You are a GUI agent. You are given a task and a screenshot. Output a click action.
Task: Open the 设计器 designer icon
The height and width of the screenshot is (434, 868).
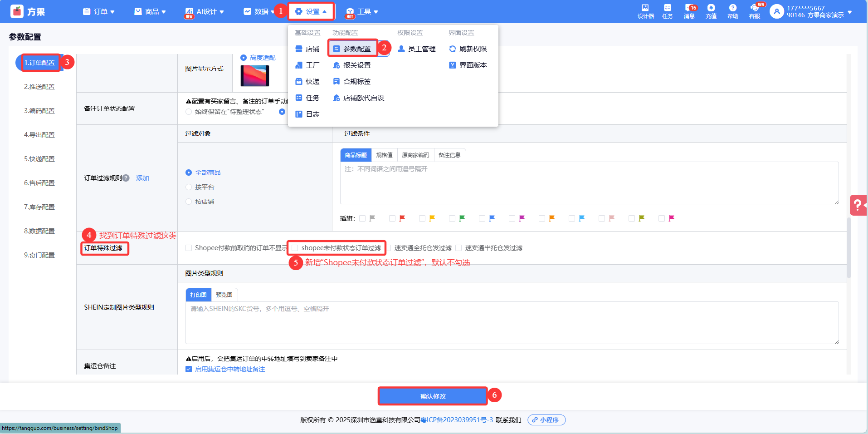(x=645, y=11)
